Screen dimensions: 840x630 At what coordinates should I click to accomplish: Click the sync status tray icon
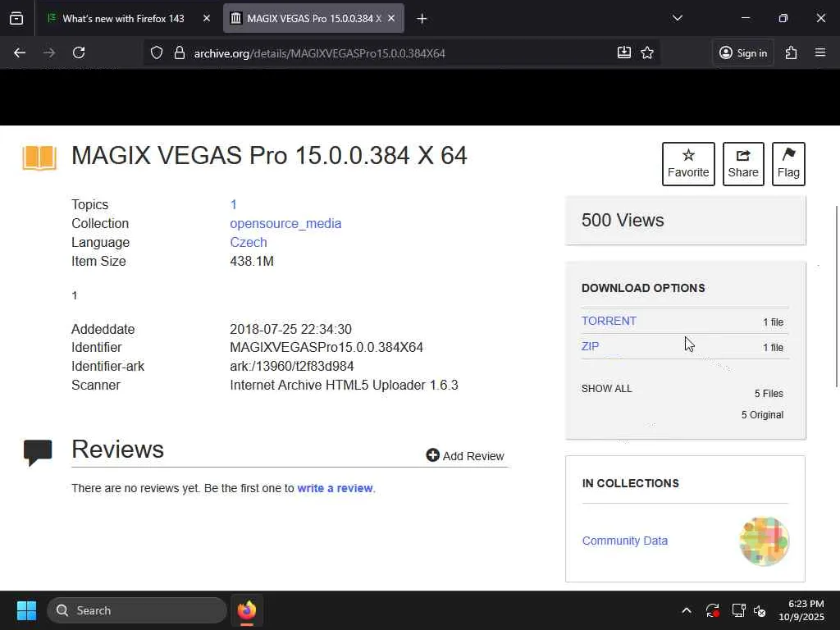[713, 610]
